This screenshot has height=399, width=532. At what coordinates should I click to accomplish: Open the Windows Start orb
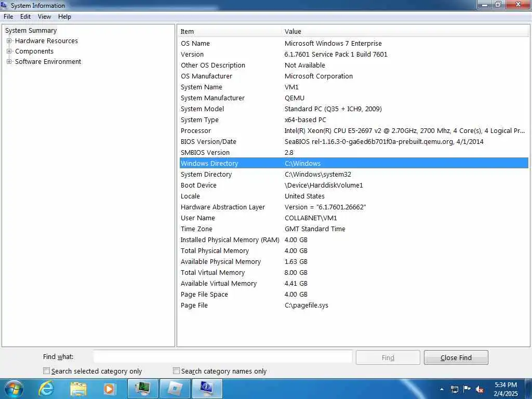(x=14, y=389)
